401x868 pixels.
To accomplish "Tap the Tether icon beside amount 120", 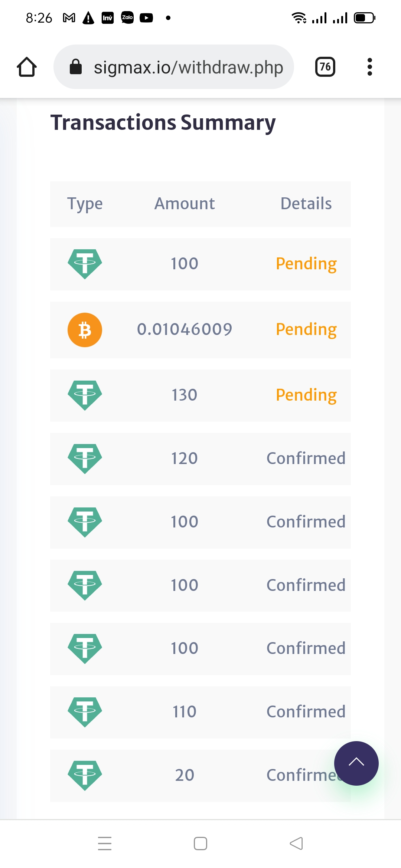I will pos(85,458).
